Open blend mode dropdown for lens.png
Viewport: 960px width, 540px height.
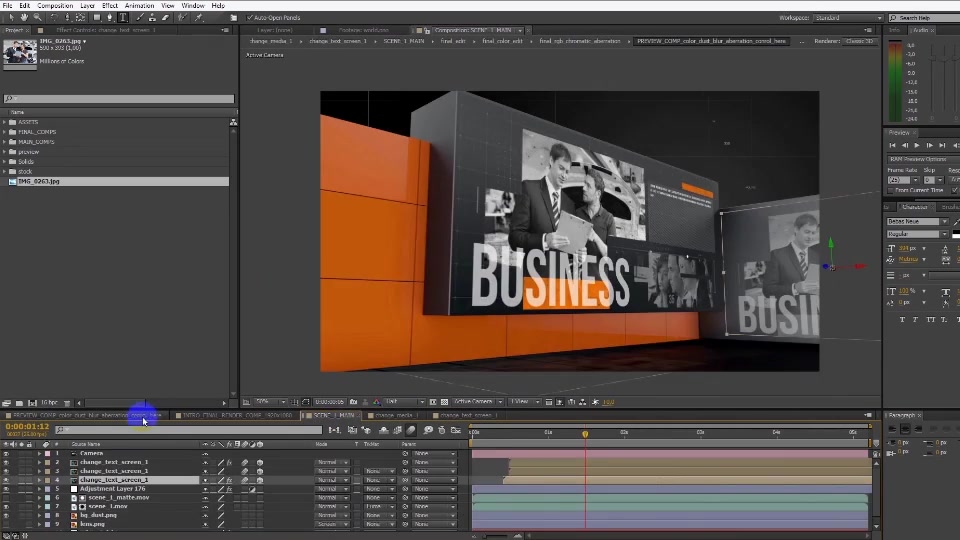(x=332, y=525)
